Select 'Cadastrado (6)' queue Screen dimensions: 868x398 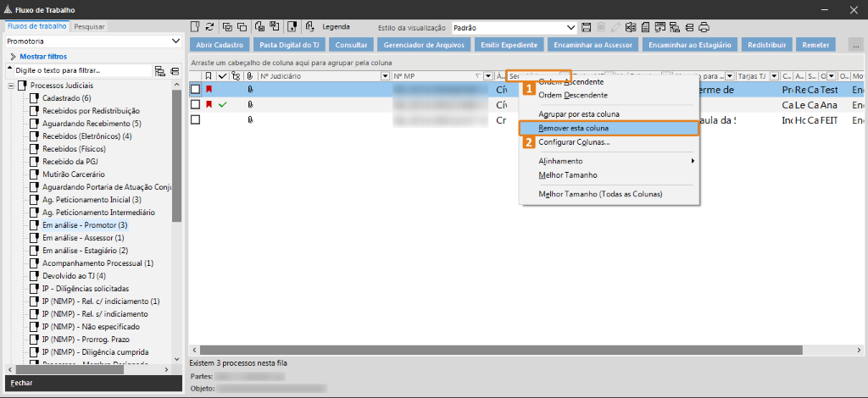[x=66, y=98]
